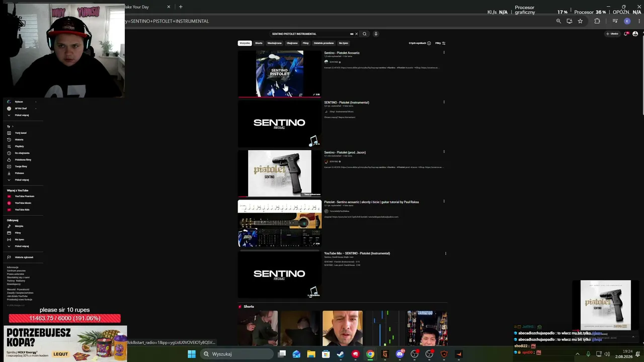This screenshot has width=644, height=362.
Task: Open the 'YouTube Mix – SENTINO - Pistolet (Instrumental)' title
Action: (357, 253)
